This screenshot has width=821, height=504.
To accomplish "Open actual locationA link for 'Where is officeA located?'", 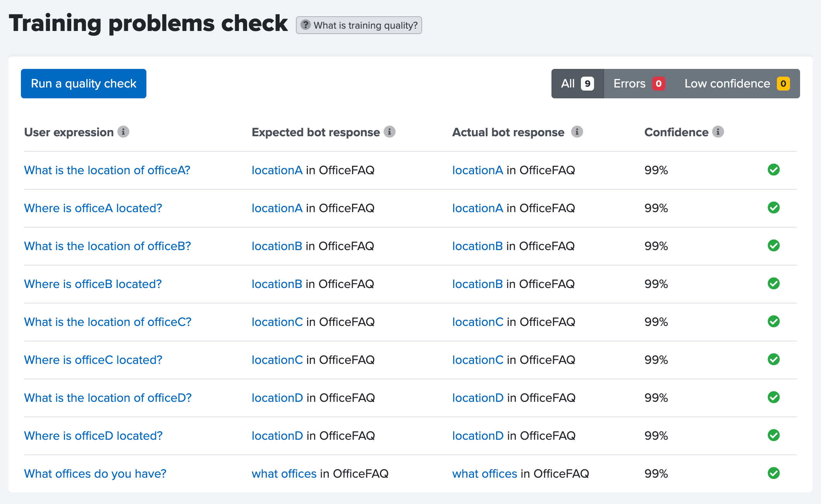I will (x=477, y=208).
